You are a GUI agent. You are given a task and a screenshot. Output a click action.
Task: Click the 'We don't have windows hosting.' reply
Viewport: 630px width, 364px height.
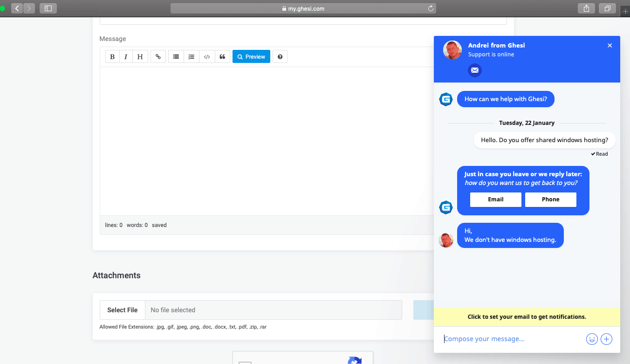(510, 235)
